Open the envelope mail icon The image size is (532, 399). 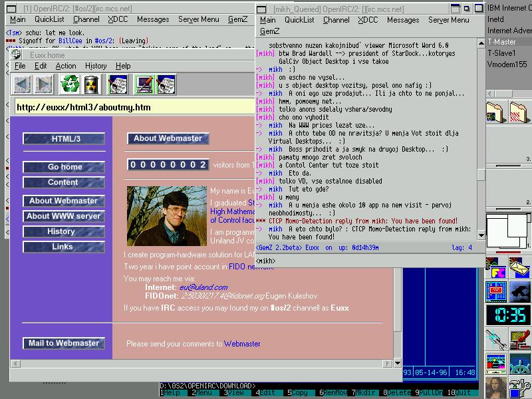point(519,267)
